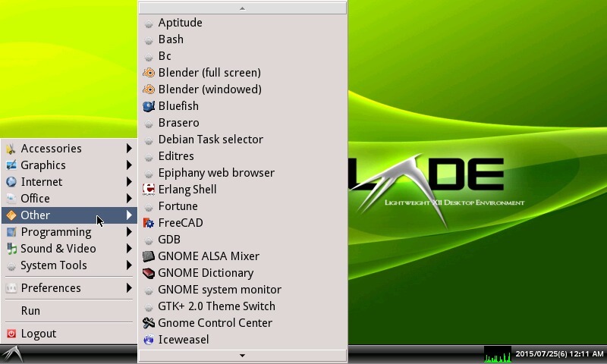Select the Programming text label
This screenshot has width=607, height=364.
click(x=56, y=232)
